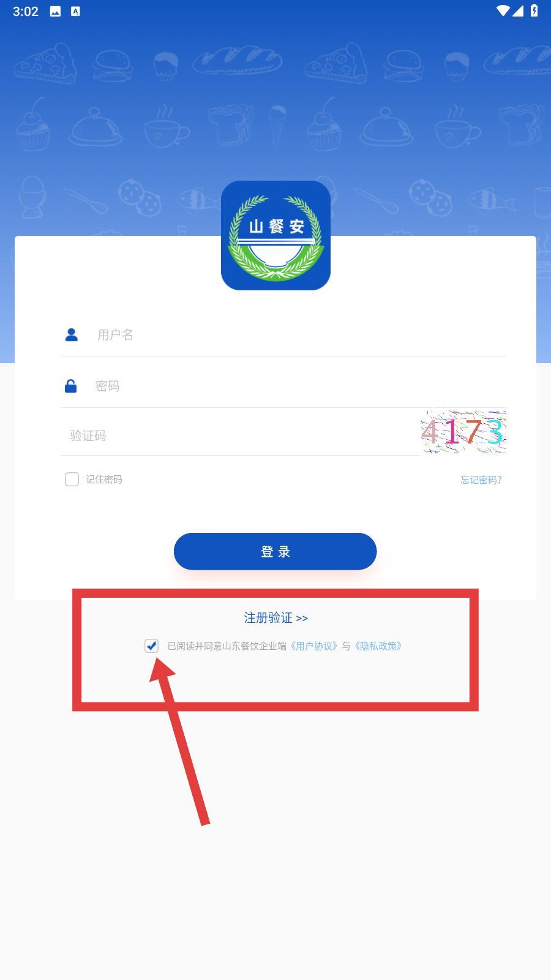The height and width of the screenshot is (980, 551).
Task: Tap the 山餐安 app logo
Action: click(275, 235)
